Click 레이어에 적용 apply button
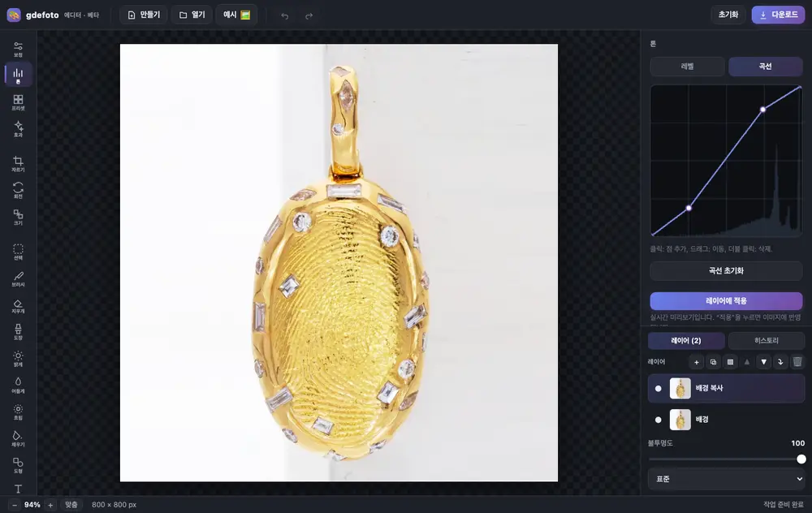812x513 pixels. click(726, 301)
